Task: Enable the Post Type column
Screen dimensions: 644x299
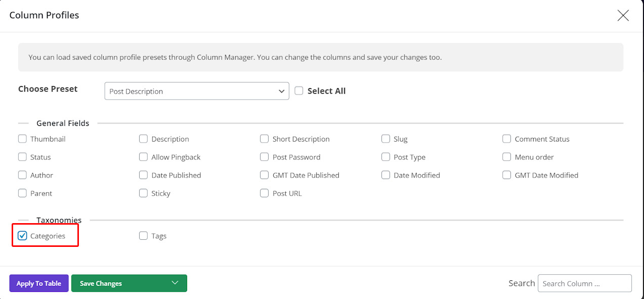Action: click(385, 157)
